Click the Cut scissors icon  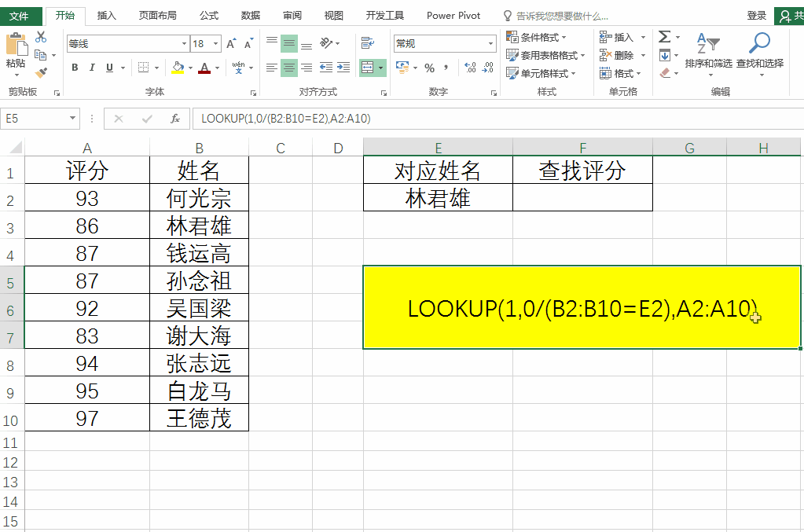tap(41, 37)
